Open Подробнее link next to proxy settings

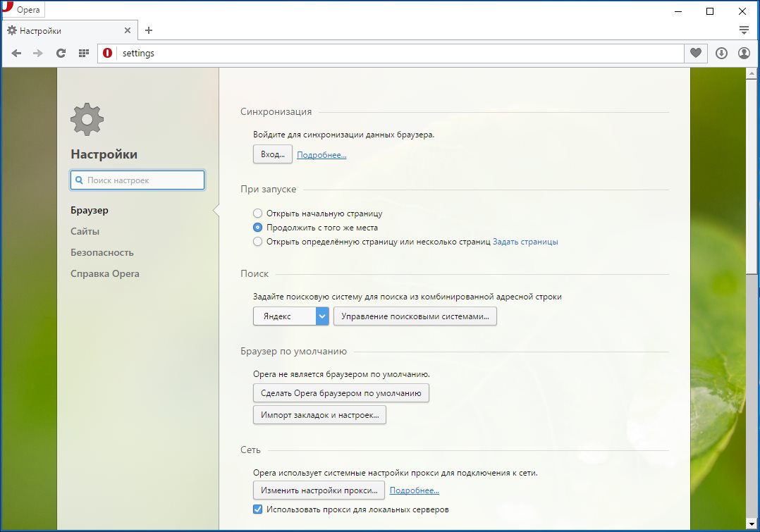[415, 490]
